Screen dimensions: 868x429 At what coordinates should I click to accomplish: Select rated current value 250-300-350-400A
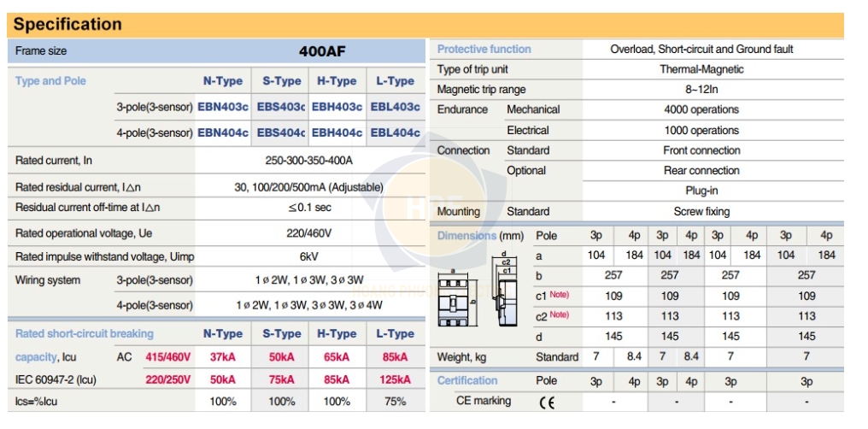[309, 161]
